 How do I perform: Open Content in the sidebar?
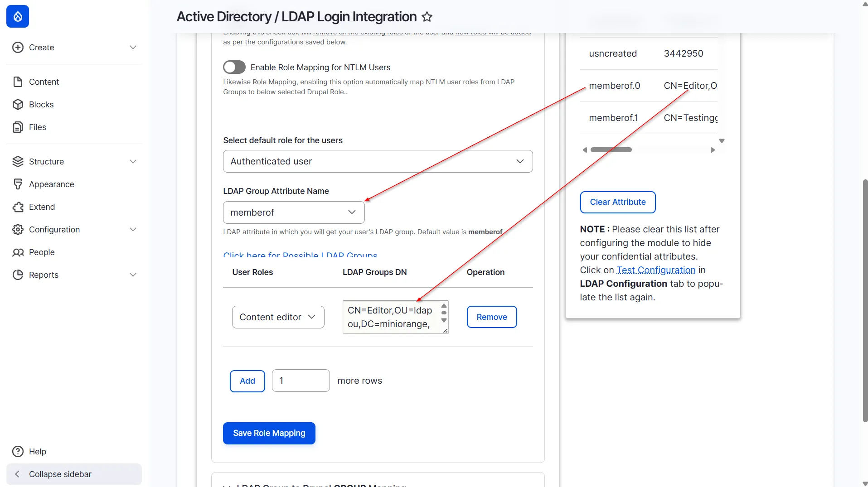point(44,82)
